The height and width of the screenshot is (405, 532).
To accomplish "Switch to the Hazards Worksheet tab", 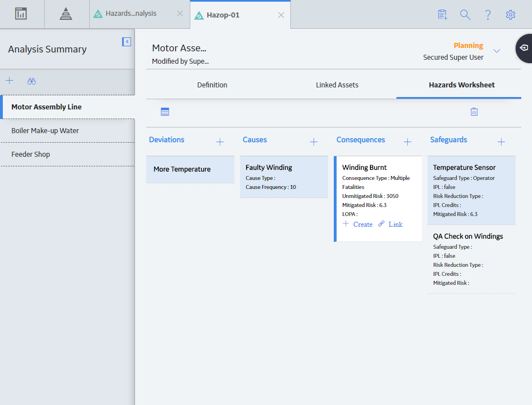I will (x=462, y=85).
